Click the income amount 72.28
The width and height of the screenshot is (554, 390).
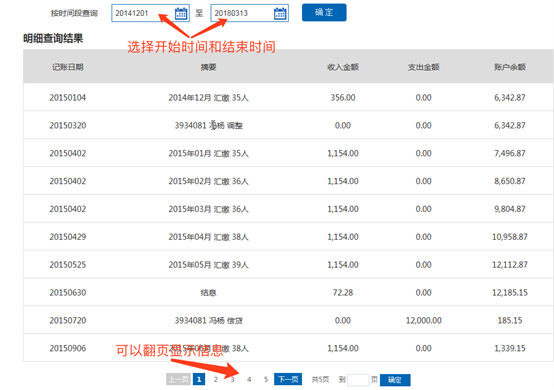[x=343, y=292]
